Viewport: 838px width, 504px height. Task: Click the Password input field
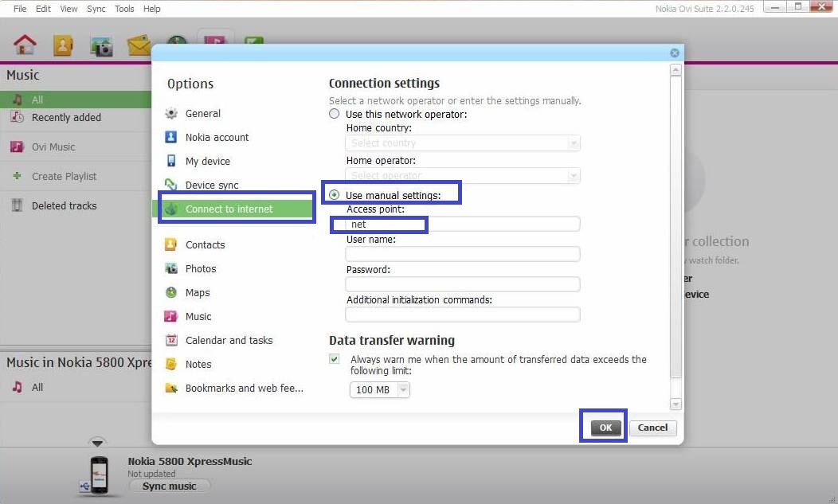coord(463,284)
